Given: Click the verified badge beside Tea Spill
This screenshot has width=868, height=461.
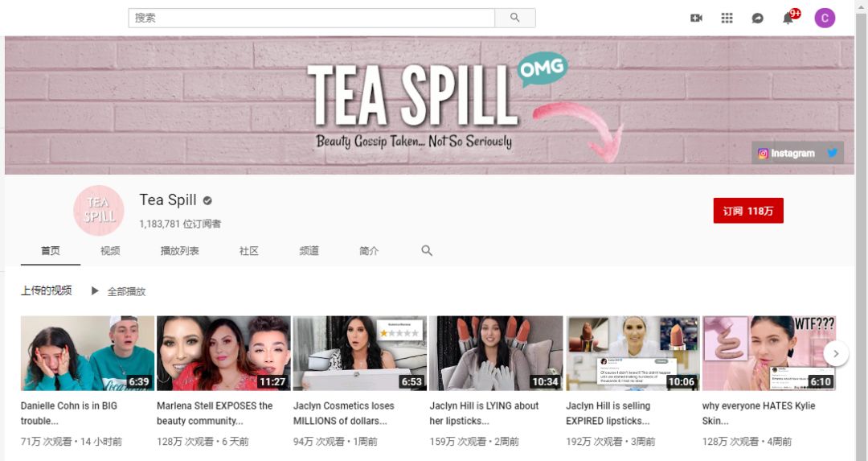Looking at the screenshot, I should coord(207,200).
